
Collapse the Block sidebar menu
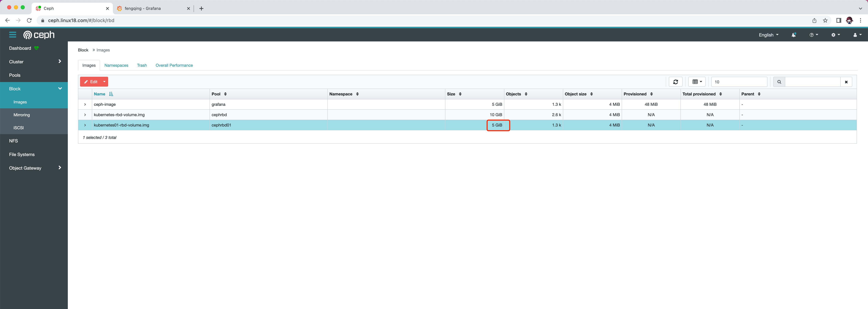[34, 89]
